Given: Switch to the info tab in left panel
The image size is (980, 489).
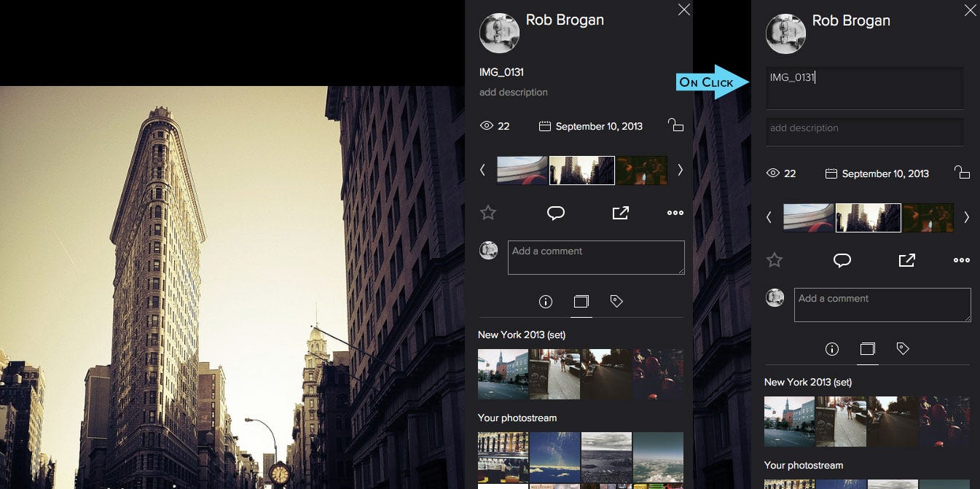Looking at the screenshot, I should tap(545, 302).
